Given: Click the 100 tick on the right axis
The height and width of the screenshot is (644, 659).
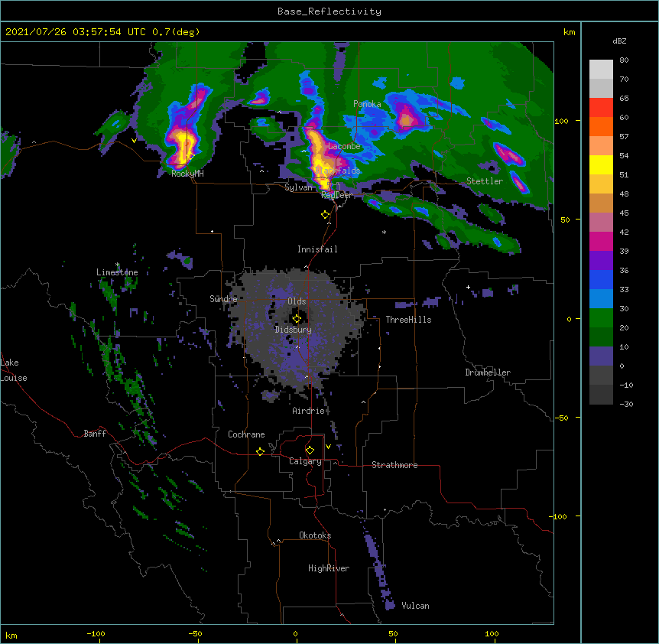Looking at the screenshot, I should [561, 122].
